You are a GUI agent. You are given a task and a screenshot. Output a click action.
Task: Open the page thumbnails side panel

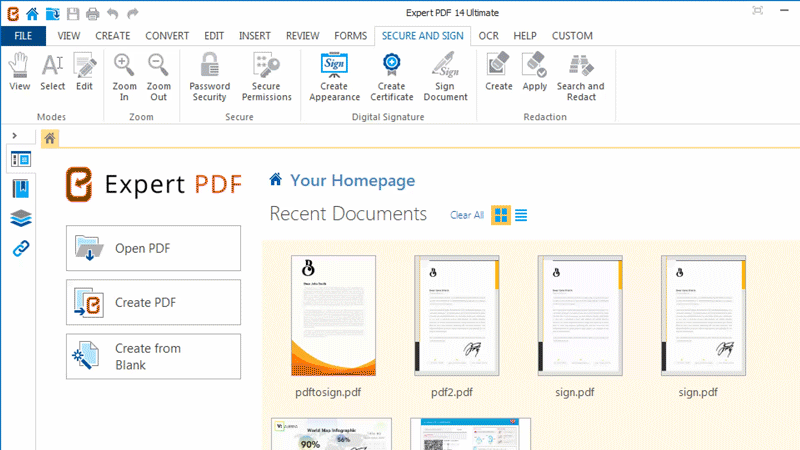(21, 160)
